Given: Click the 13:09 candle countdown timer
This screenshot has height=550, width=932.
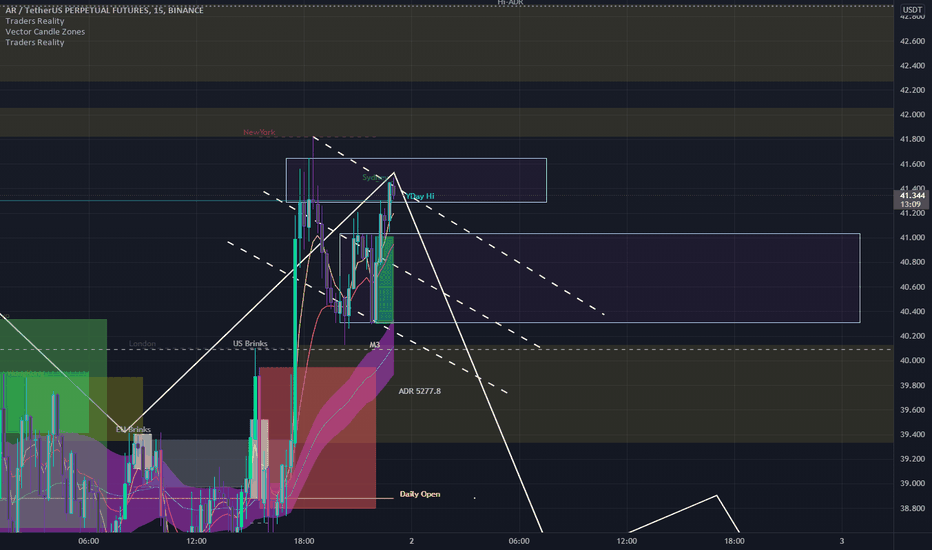Looking at the screenshot, I should click(912, 204).
